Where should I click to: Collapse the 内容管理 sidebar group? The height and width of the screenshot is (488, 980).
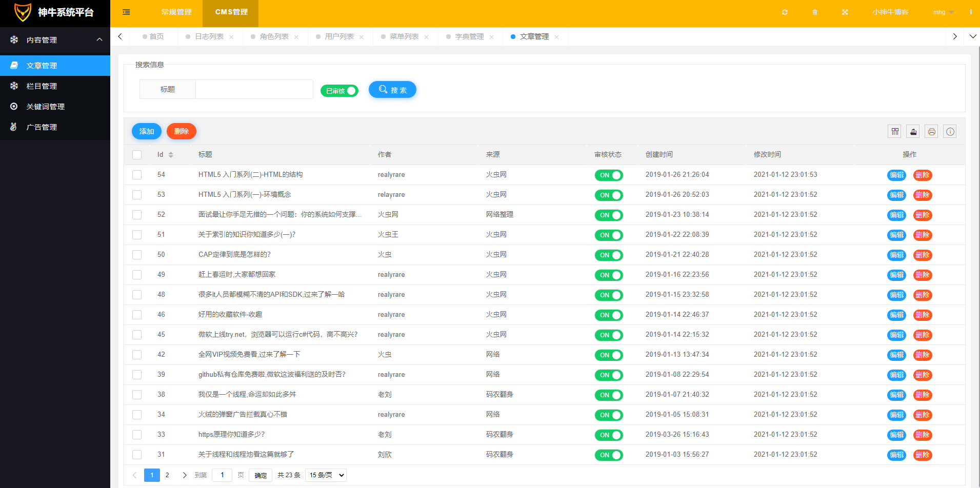55,40
